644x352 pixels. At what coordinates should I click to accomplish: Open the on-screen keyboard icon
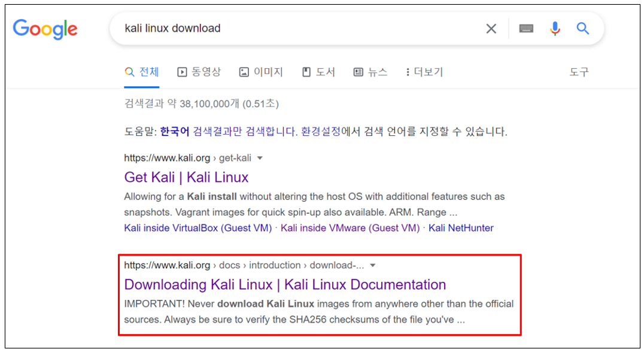coord(526,28)
